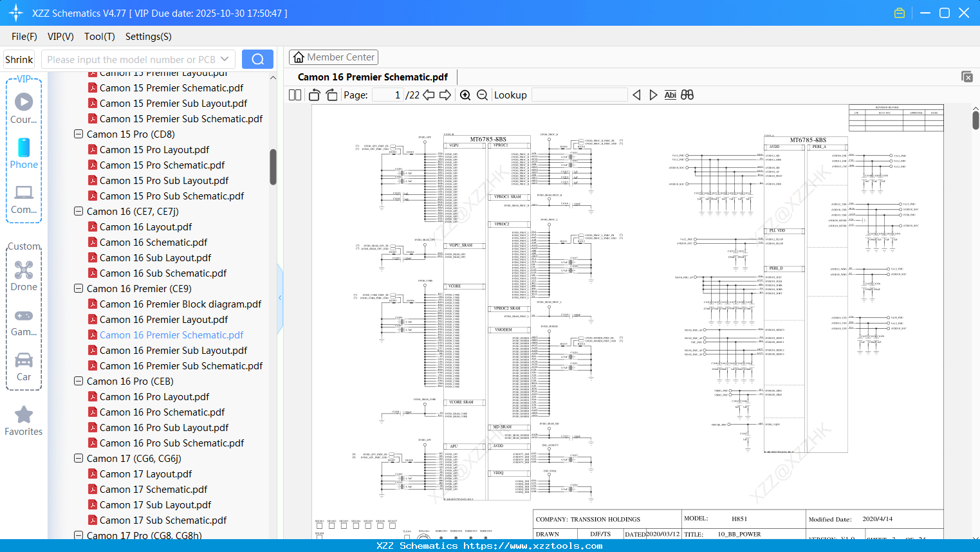Open Camon 15 Premier Schematic.pdf
The height and width of the screenshot is (552, 980).
coord(171,87)
